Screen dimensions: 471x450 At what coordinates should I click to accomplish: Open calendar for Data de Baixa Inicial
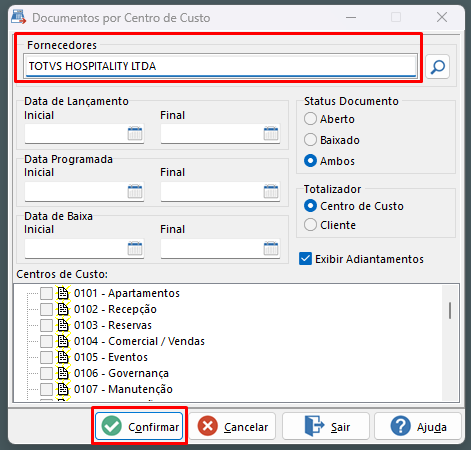pyautogui.click(x=135, y=248)
